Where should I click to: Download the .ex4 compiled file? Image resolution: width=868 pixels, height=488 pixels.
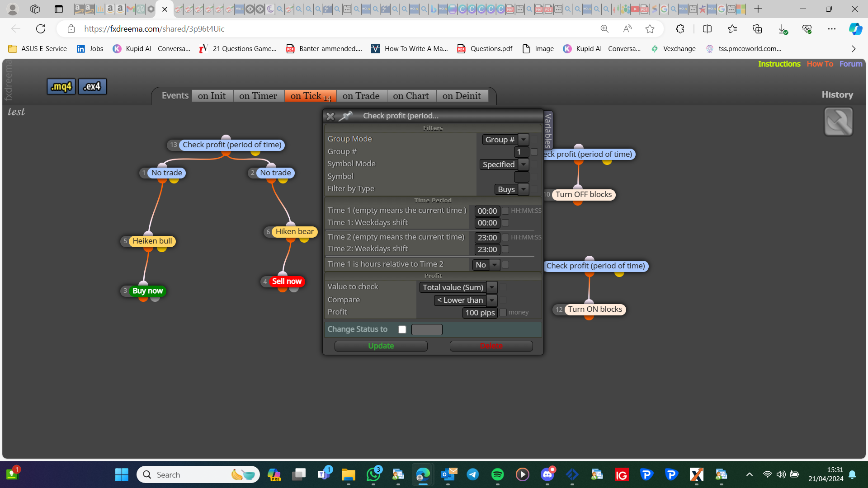[92, 86]
